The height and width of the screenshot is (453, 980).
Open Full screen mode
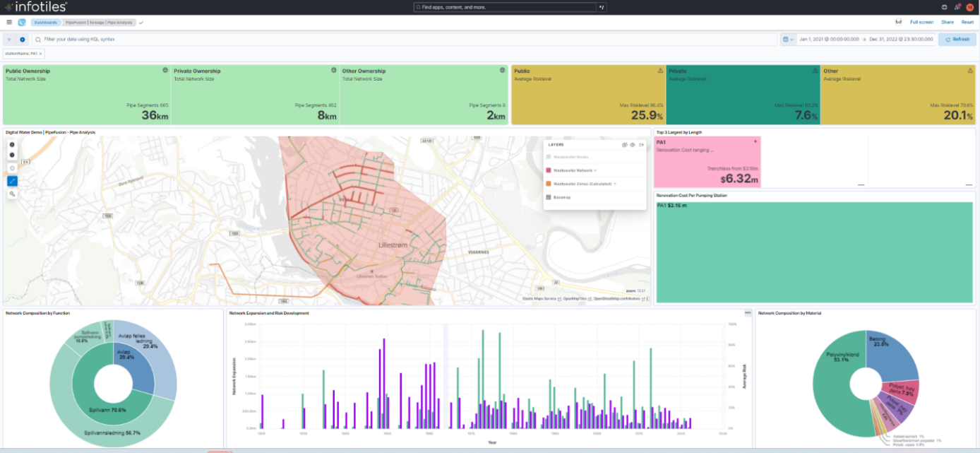[x=921, y=22]
